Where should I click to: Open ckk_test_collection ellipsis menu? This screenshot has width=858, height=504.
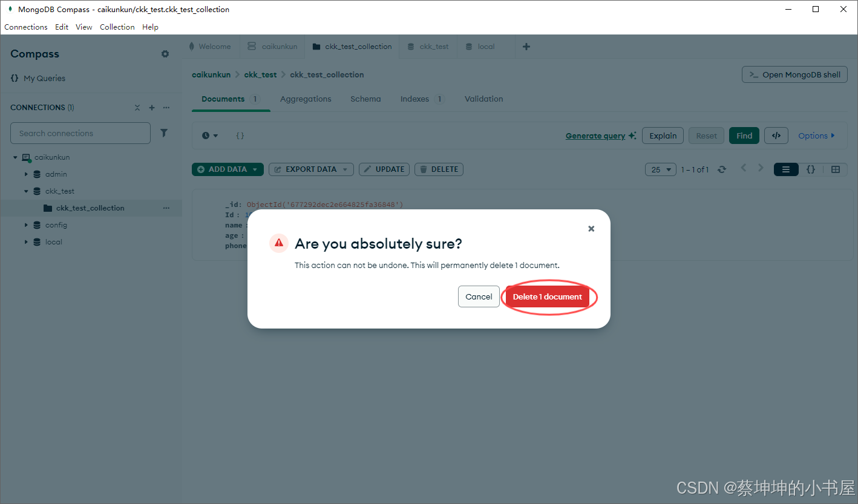166,208
